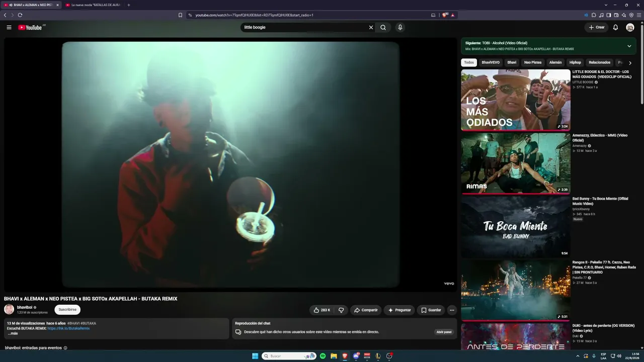Subscribe to bhaviboi with Suscribirse
Viewport: 644px width, 362px height.
[67, 310]
